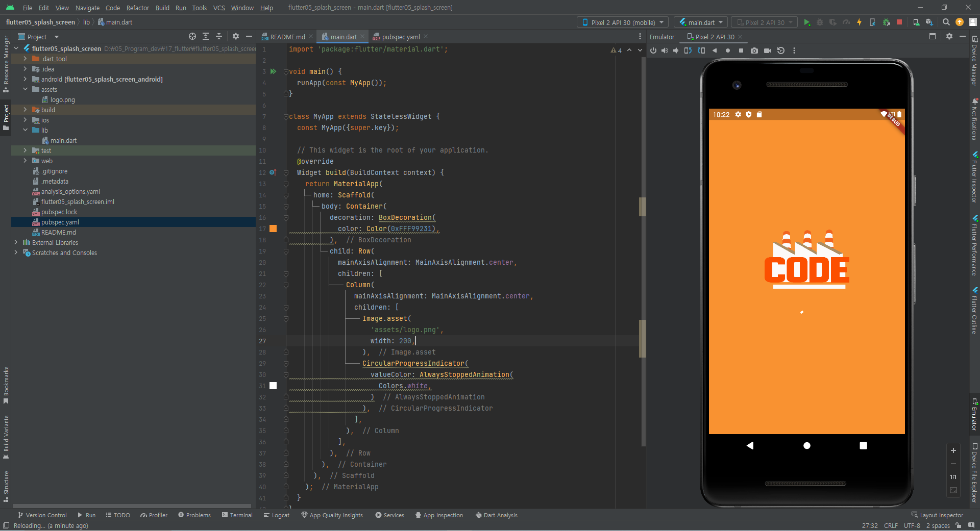Expand the android folder in the project tree
Image resolution: width=980 pixels, height=531 pixels.
tap(25, 79)
